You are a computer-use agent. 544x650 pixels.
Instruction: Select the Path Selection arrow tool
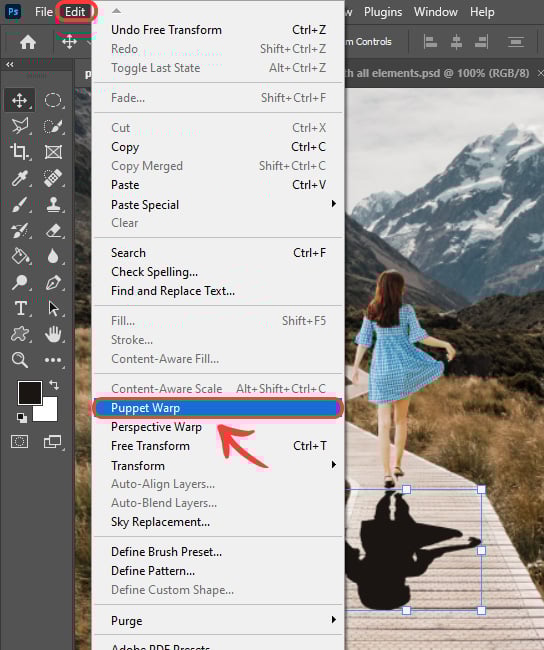53,308
